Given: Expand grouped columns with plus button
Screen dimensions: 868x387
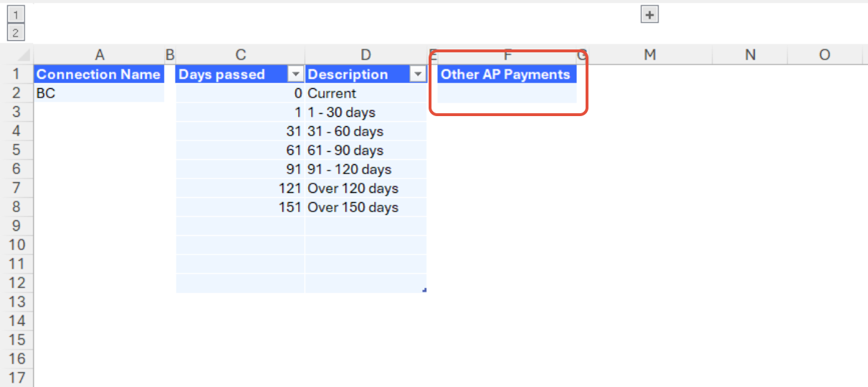Looking at the screenshot, I should pos(649,14).
